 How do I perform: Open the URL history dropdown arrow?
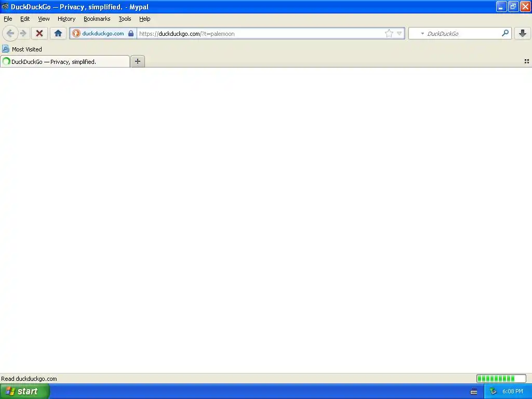point(400,33)
